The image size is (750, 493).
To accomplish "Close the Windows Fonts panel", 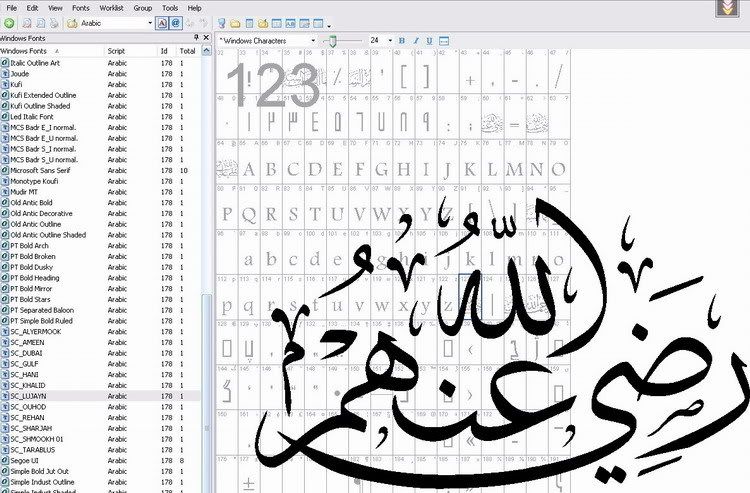I will [206, 37].
